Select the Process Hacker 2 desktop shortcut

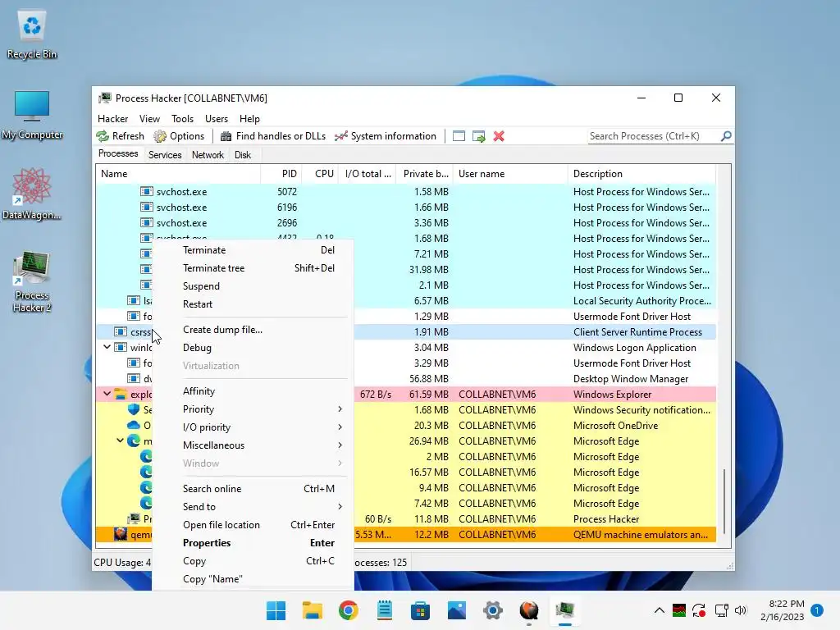(x=32, y=281)
